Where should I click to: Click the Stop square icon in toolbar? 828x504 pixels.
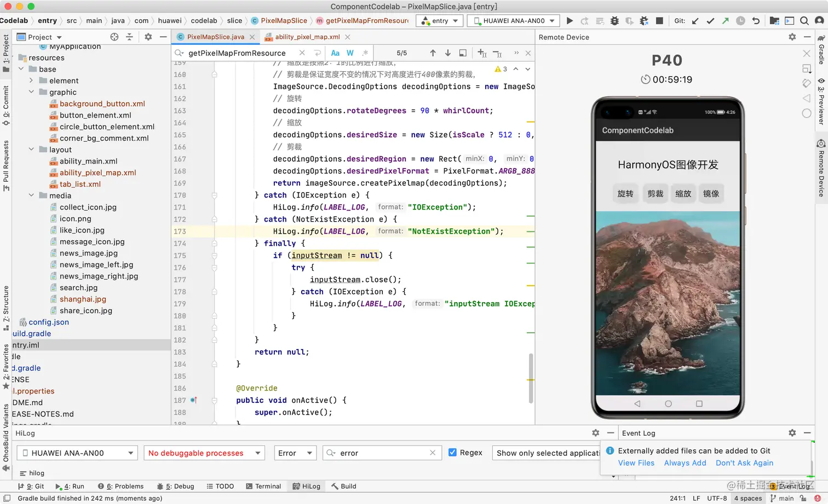659,21
